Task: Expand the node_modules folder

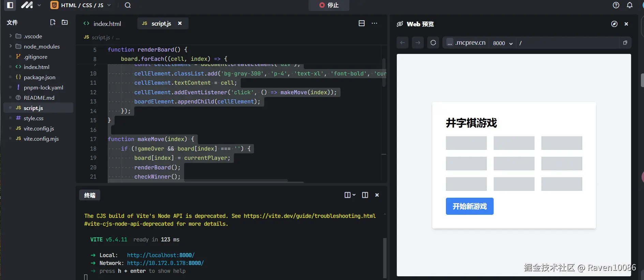Action: (38, 46)
